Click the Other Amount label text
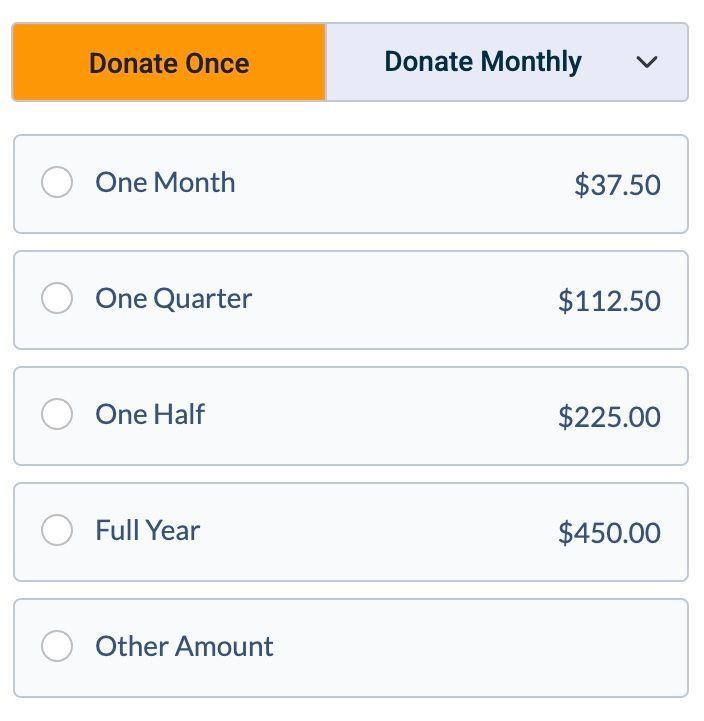704x721 pixels. [184, 647]
